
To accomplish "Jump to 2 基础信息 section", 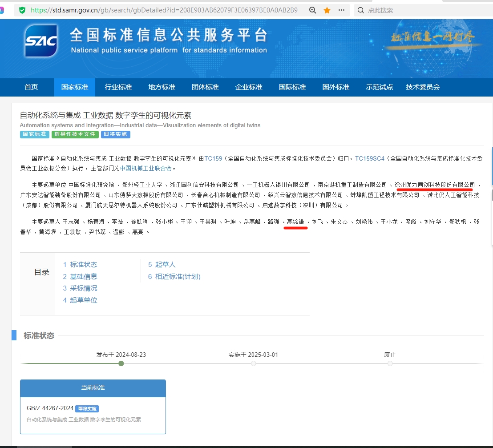I will [80, 276].
